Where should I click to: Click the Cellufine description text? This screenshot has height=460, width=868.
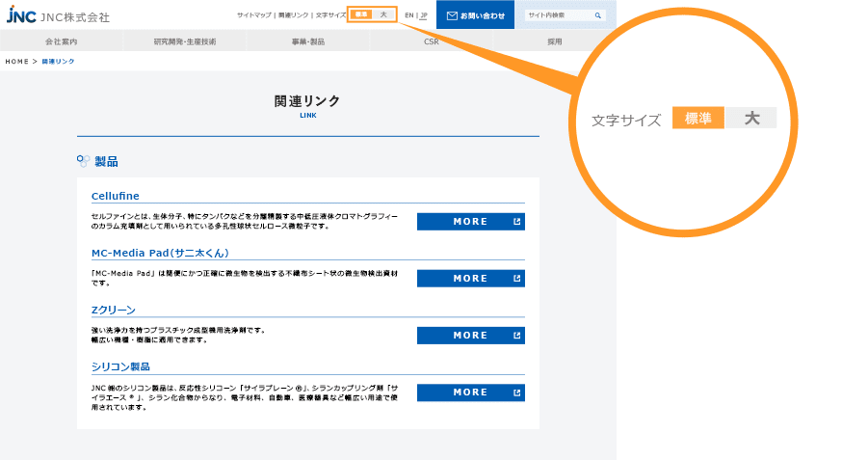(x=244, y=221)
